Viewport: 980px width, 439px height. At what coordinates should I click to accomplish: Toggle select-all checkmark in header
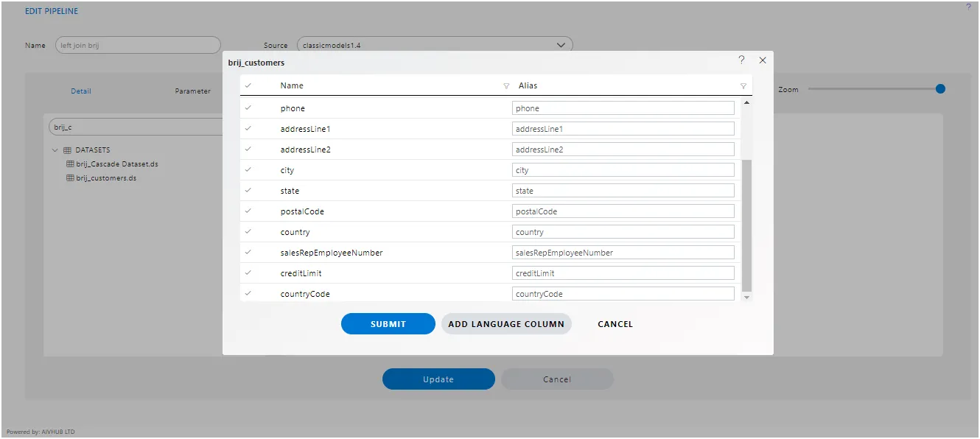tap(248, 85)
